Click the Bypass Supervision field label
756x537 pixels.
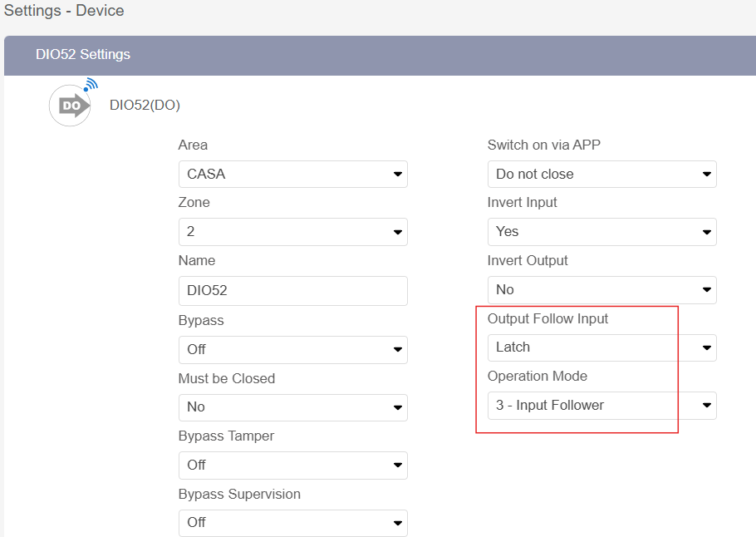point(239,495)
